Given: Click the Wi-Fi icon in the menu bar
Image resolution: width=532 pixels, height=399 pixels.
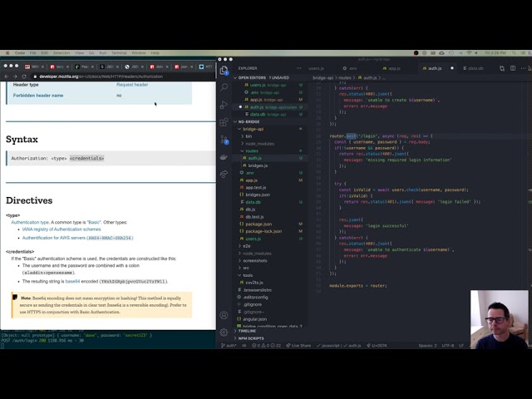Looking at the screenshot, I should pos(469,53).
